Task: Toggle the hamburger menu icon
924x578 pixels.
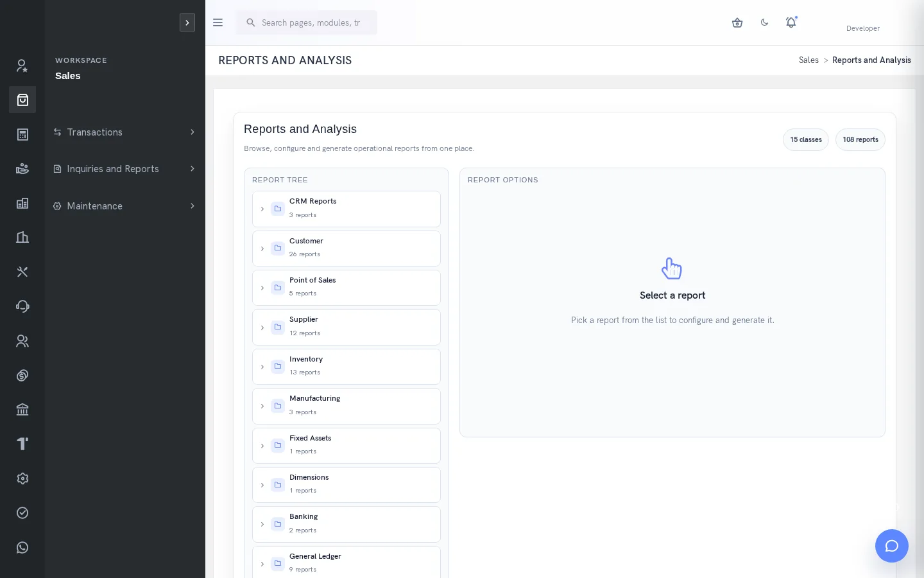Action: [x=218, y=22]
